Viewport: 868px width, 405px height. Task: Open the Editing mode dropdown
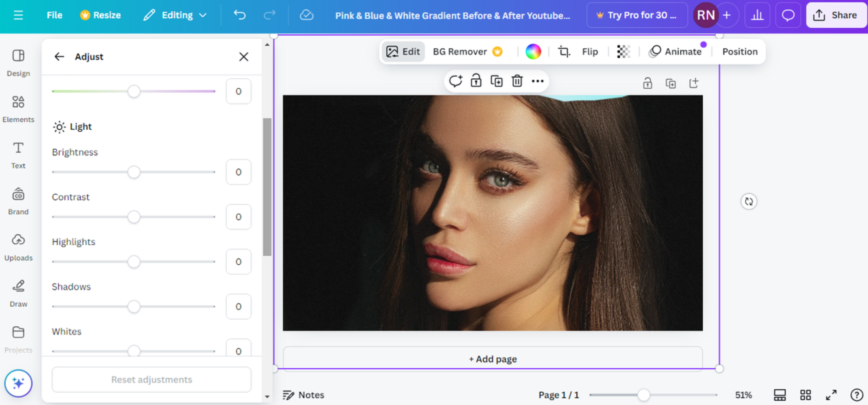[x=175, y=15]
